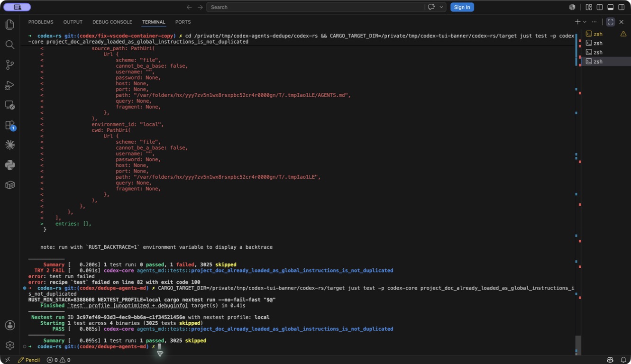Viewport: 631px width, 364px height.
Task: Toggle the bottom panel visibility
Action: (x=611, y=7)
